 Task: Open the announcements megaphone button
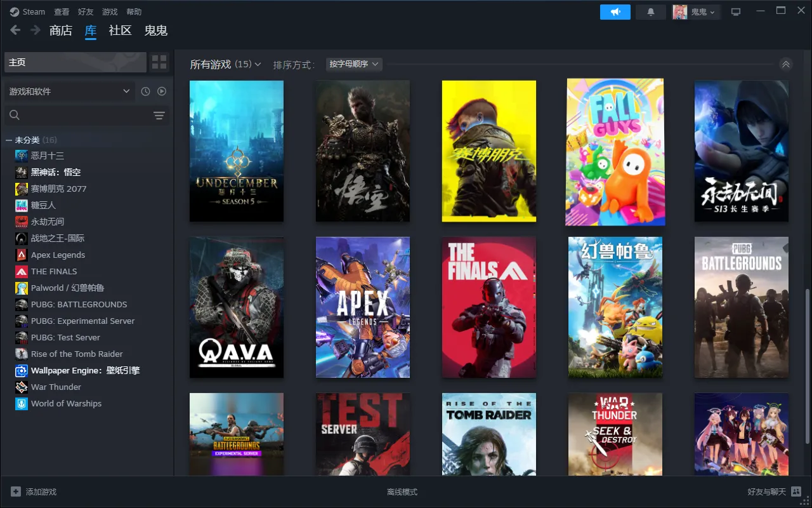tap(615, 12)
